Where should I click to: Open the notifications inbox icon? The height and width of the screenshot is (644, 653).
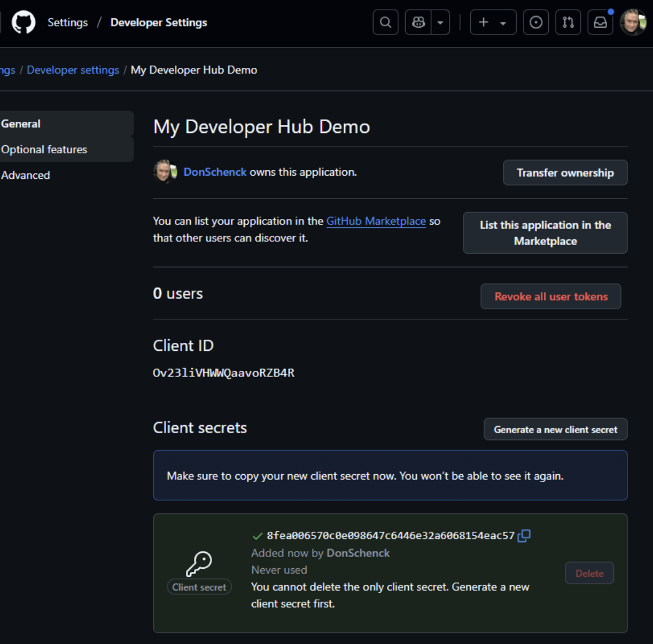(601, 22)
